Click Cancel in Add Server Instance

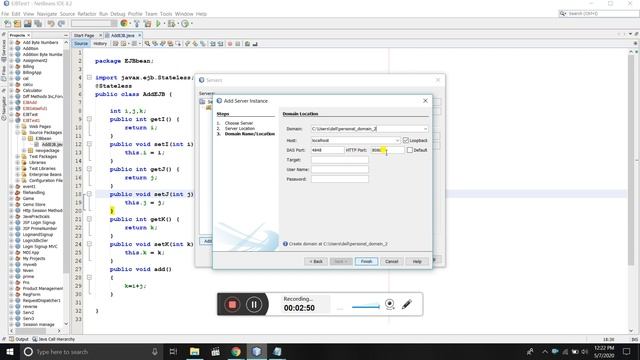click(391, 261)
